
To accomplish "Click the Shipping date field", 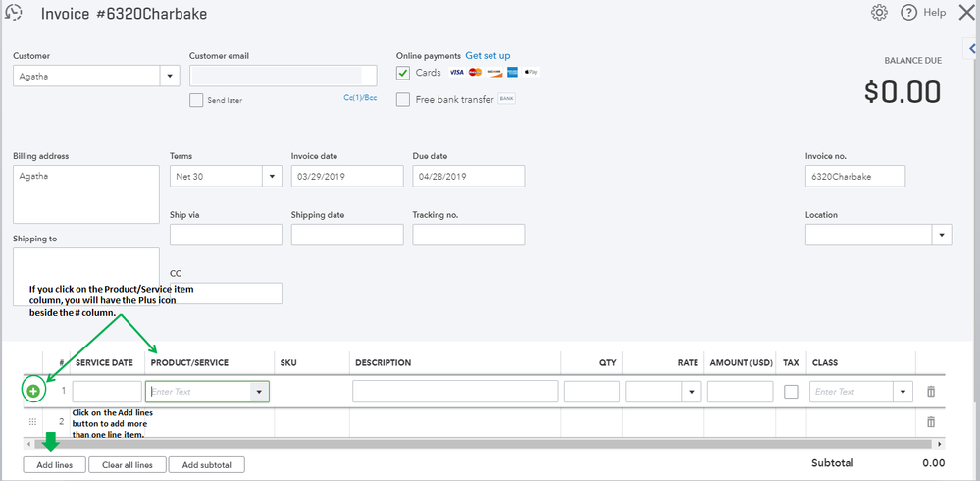I will [x=347, y=235].
